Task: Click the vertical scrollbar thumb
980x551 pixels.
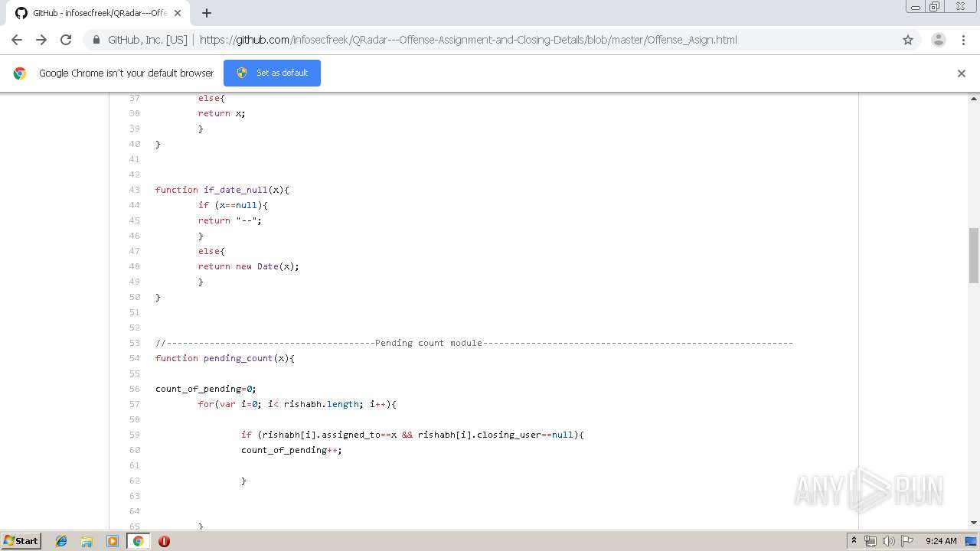Action: coord(974,255)
